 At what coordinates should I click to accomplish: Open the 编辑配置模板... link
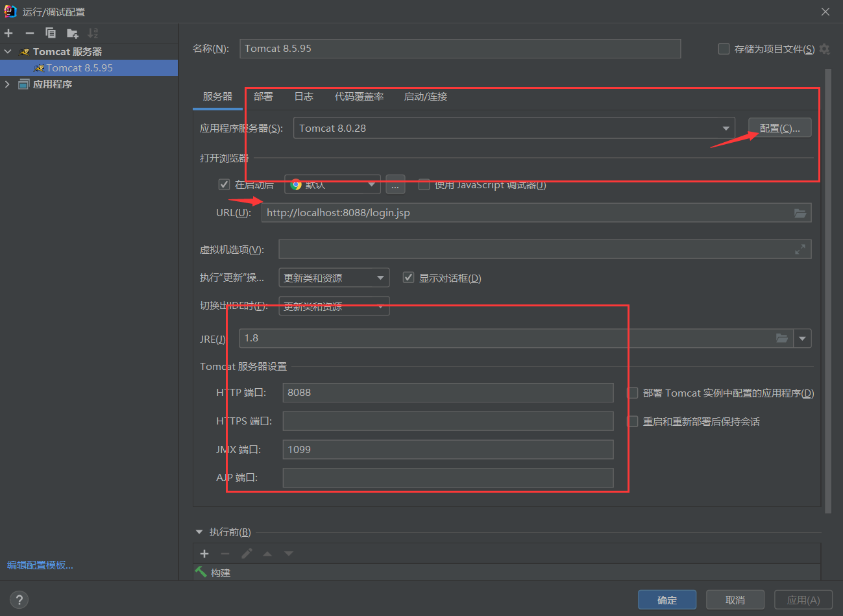(40, 565)
